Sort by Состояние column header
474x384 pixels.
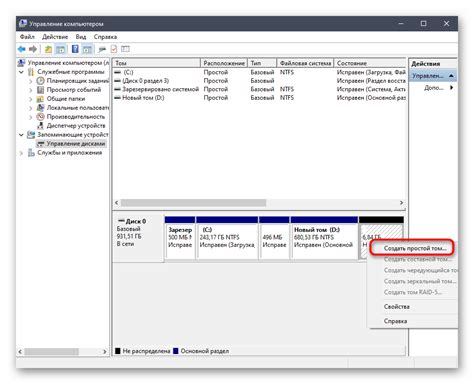(x=370, y=63)
